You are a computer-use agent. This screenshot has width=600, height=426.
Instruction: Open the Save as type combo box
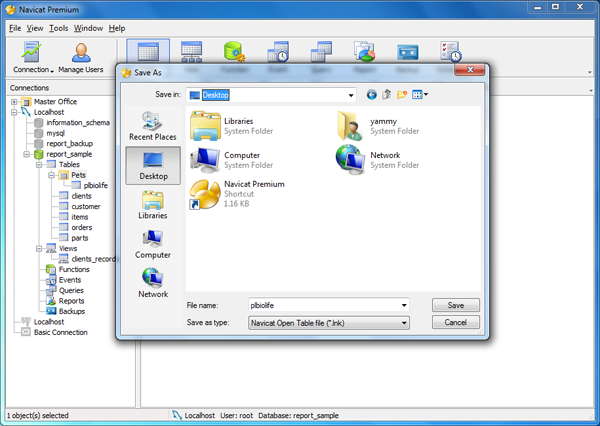point(329,323)
